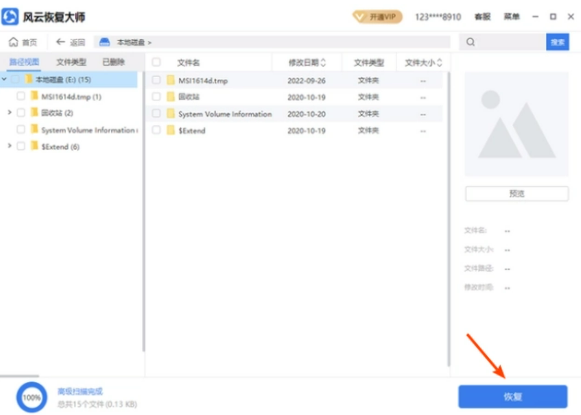Viewport: 581px width, 415px height.
Task: Switch to 已删除 tab
Action: 114,62
